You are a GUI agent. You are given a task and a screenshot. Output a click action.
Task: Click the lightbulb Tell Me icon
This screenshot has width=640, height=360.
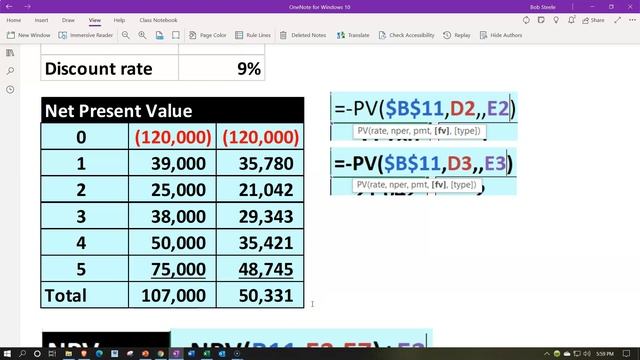pos(556,20)
